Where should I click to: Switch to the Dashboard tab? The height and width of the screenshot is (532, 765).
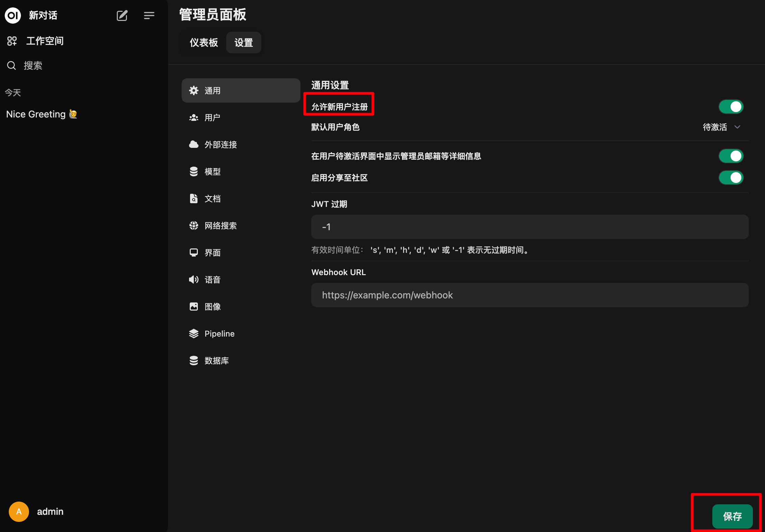pyautogui.click(x=204, y=43)
